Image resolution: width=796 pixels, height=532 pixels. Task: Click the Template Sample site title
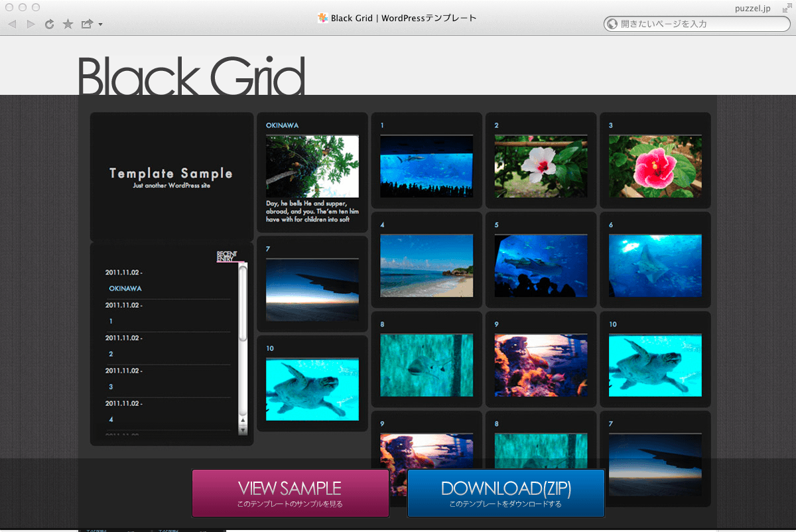pyautogui.click(x=171, y=174)
